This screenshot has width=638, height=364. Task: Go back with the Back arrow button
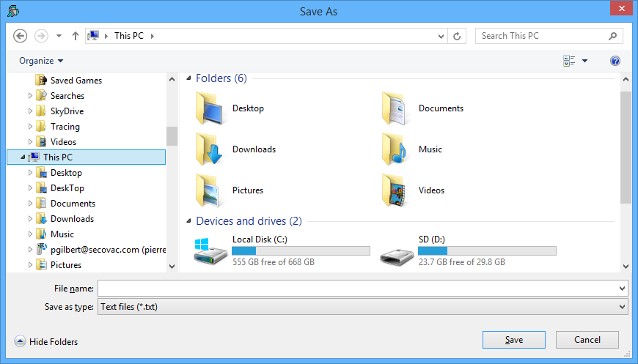point(21,36)
